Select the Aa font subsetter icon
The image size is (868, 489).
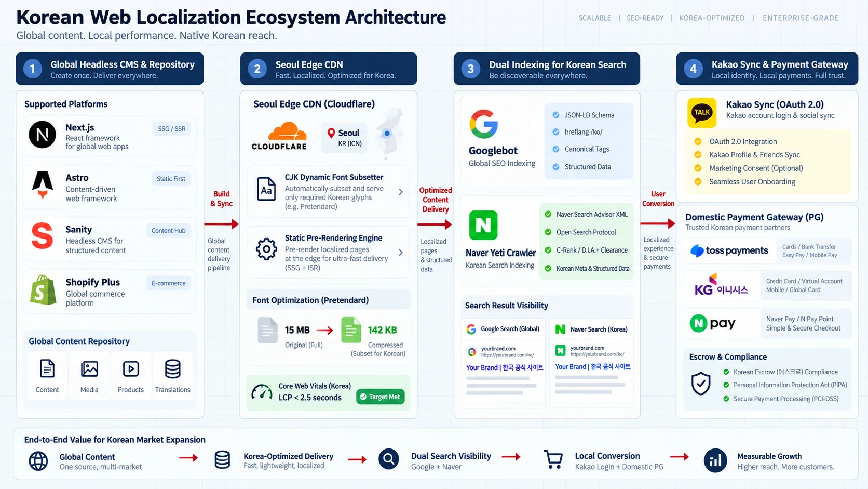click(266, 189)
